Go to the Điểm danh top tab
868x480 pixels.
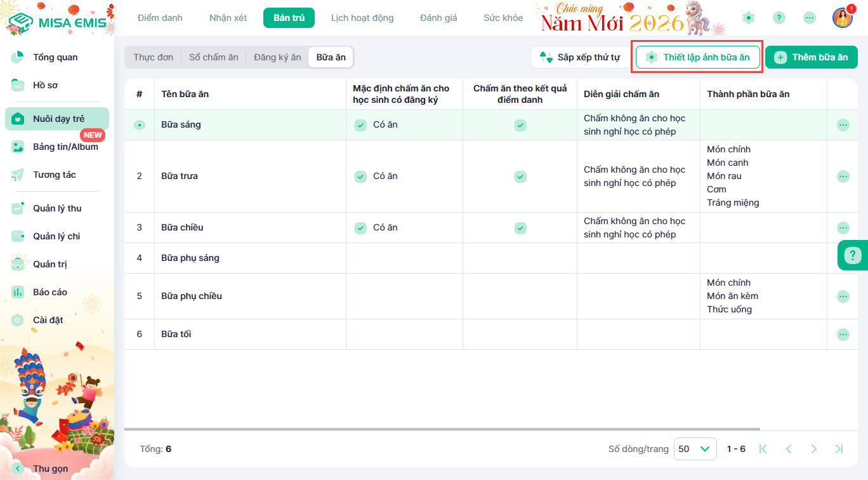(160, 18)
